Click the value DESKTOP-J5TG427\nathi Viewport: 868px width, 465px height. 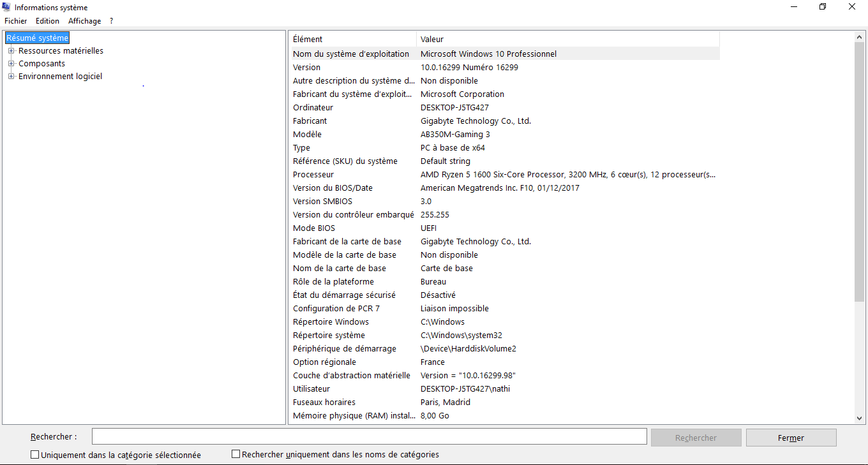point(465,388)
